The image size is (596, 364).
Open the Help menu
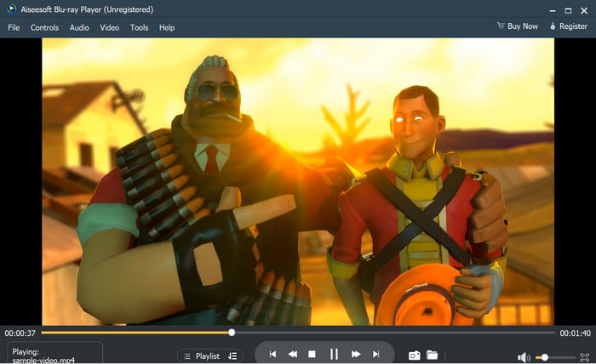[x=167, y=27]
